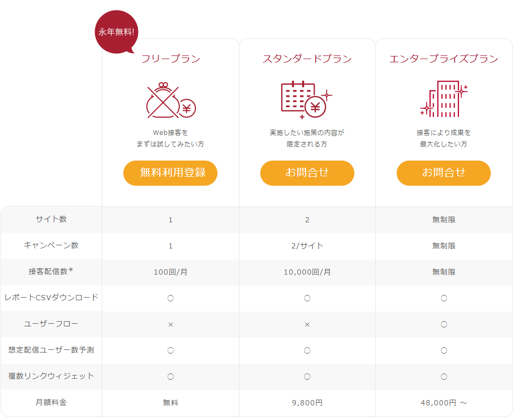The width and height of the screenshot is (519, 420).
Task: Select the エンタープライズプラン heading
Action: pos(444,59)
